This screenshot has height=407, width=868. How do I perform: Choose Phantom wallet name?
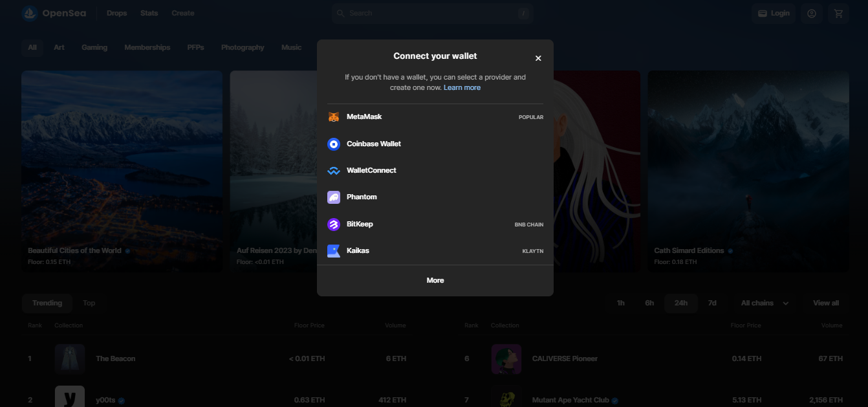coord(362,197)
